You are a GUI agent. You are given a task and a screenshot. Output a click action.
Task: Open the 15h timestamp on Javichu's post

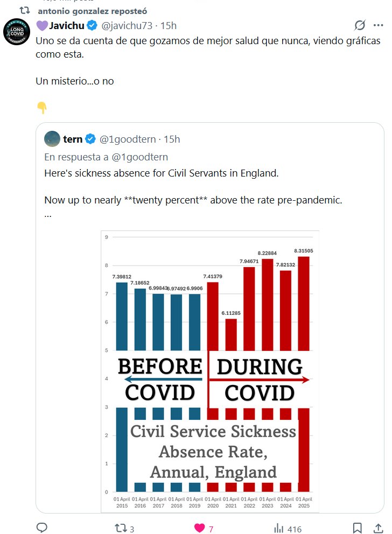pos(169,25)
